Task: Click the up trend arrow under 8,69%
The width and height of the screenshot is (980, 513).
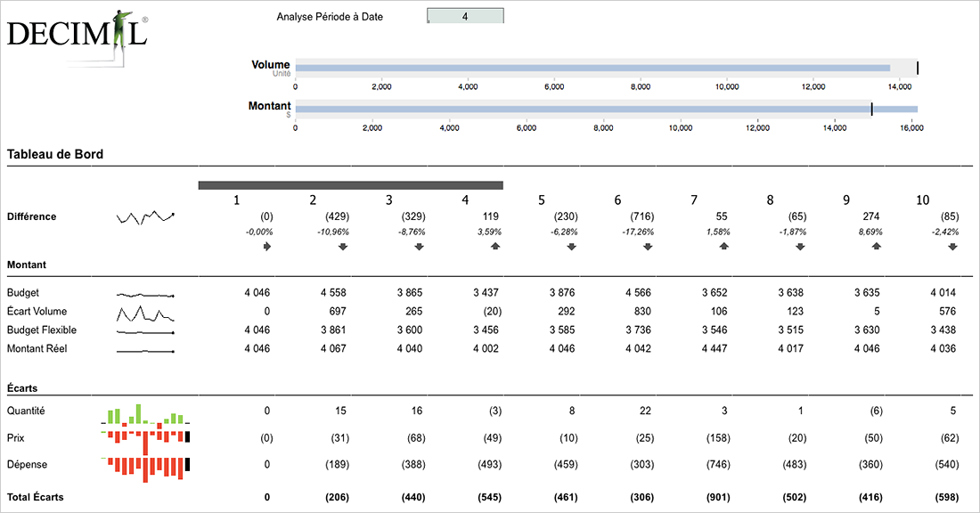Action: [877, 246]
